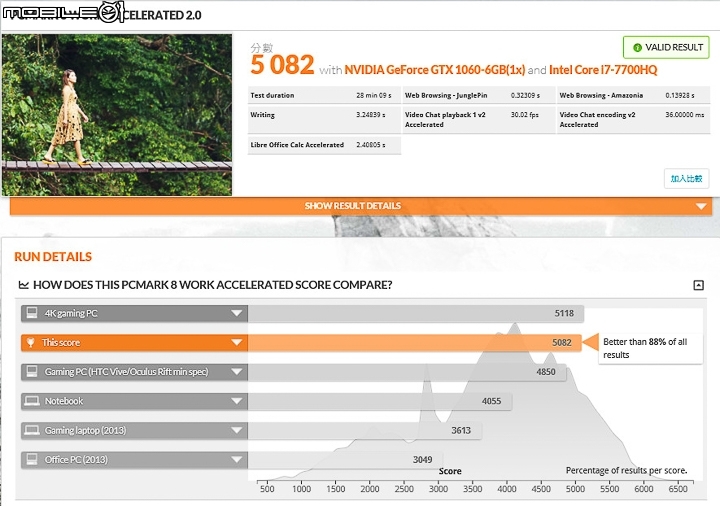Click the woman on the bridge benchmark thumbnail

pyautogui.click(x=117, y=115)
